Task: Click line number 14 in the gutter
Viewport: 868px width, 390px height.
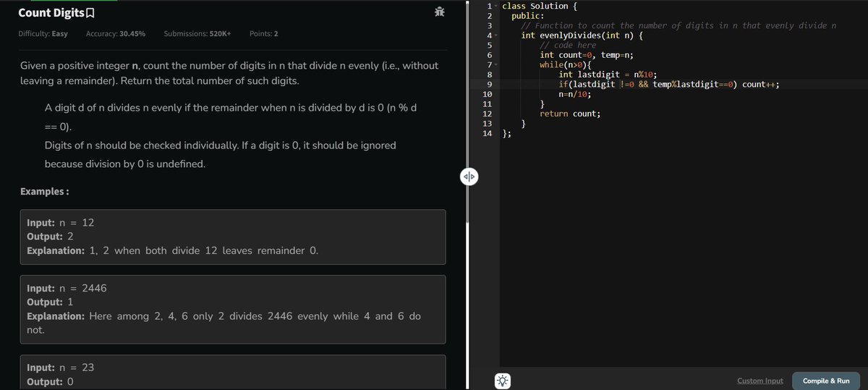Action: coord(487,133)
